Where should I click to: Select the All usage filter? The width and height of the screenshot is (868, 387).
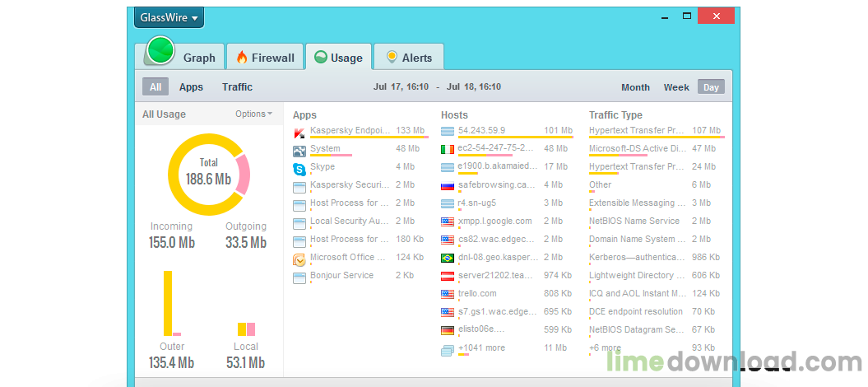[155, 87]
